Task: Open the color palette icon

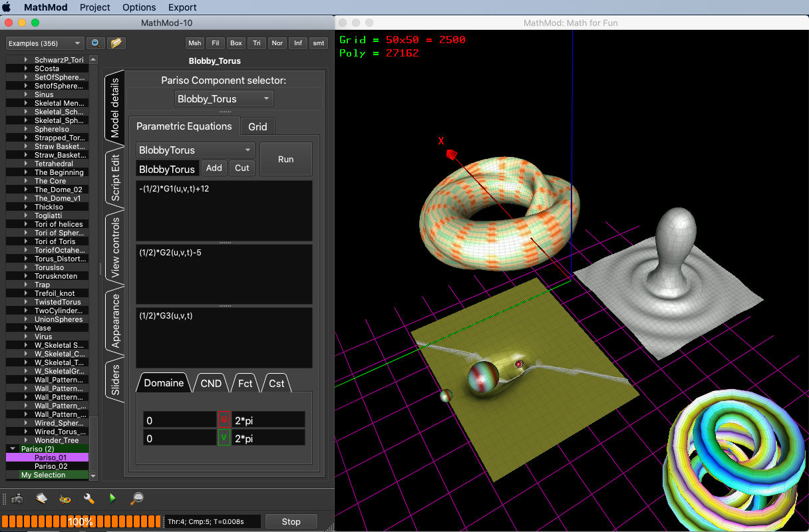Action: [65, 499]
